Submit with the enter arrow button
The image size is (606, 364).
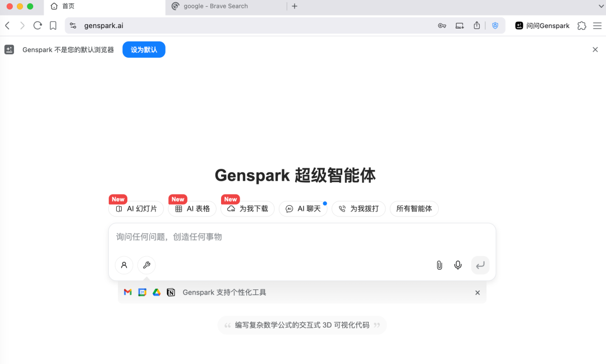point(480,265)
